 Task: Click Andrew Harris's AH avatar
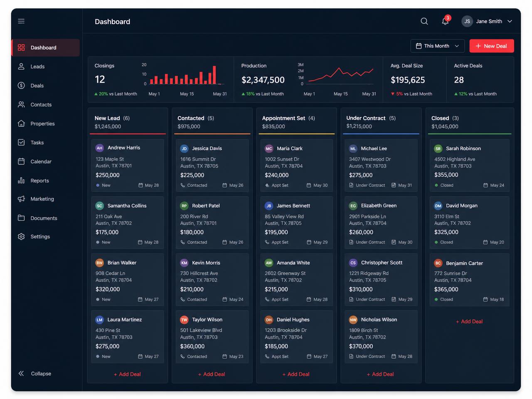[99, 148]
